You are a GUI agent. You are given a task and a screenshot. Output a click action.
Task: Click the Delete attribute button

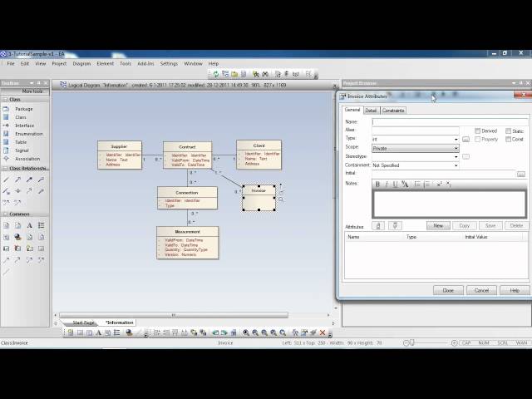coord(517,225)
